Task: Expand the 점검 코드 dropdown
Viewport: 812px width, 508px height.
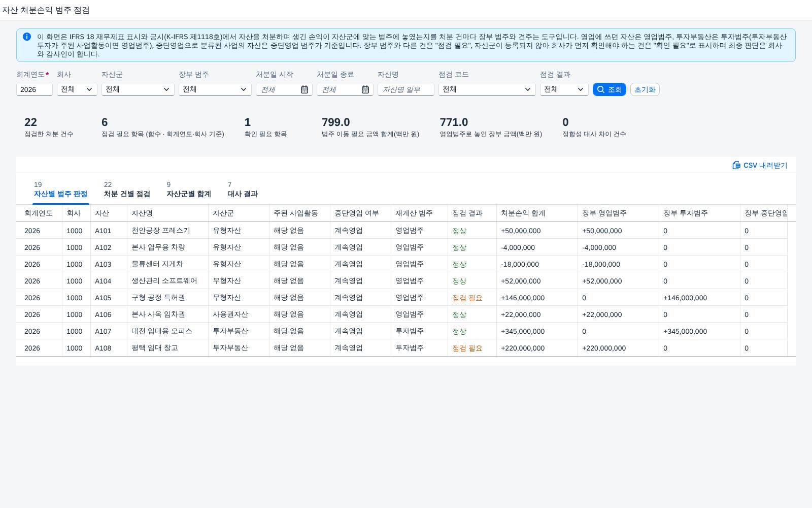Action: [x=487, y=89]
